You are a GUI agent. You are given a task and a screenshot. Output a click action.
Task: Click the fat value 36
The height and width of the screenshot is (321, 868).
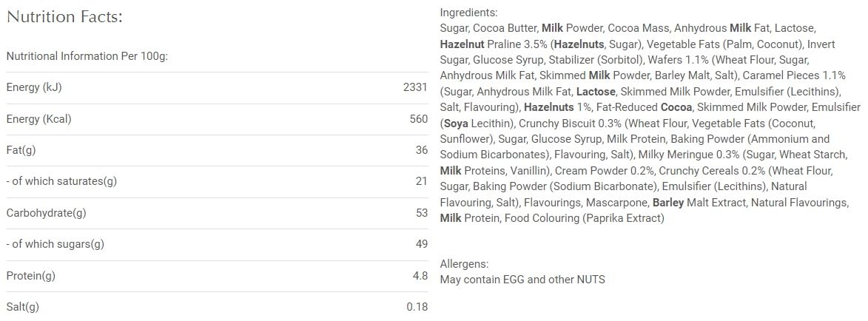point(421,150)
